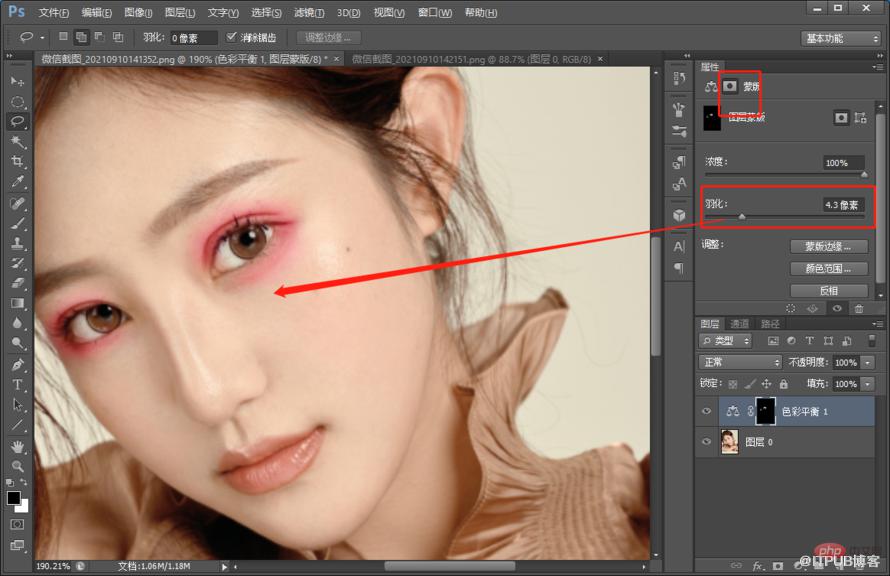Screen dimensions: 890x576
Task: Click the 蒙版边缘... button
Action: coord(829,246)
